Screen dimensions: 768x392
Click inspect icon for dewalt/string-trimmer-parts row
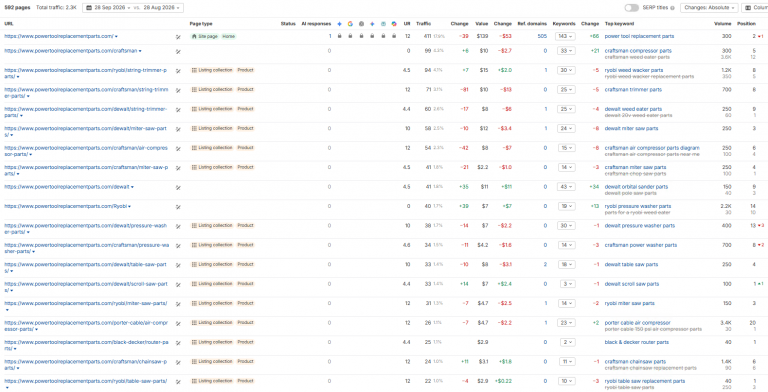[178, 109]
